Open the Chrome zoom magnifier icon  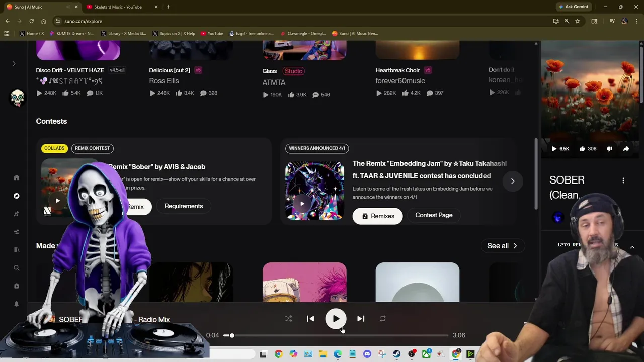[x=567, y=21]
